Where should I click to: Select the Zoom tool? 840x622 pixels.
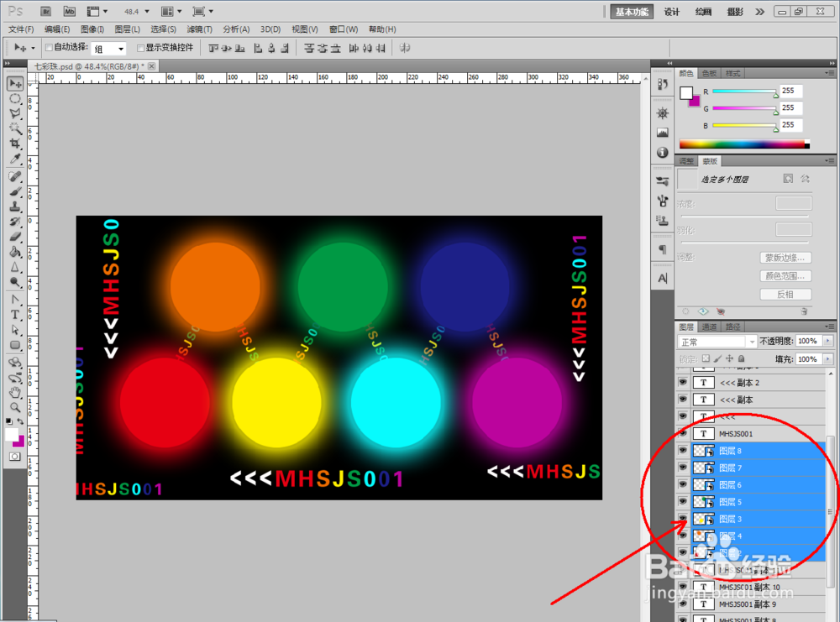pyautogui.click(x=15, y=408)
